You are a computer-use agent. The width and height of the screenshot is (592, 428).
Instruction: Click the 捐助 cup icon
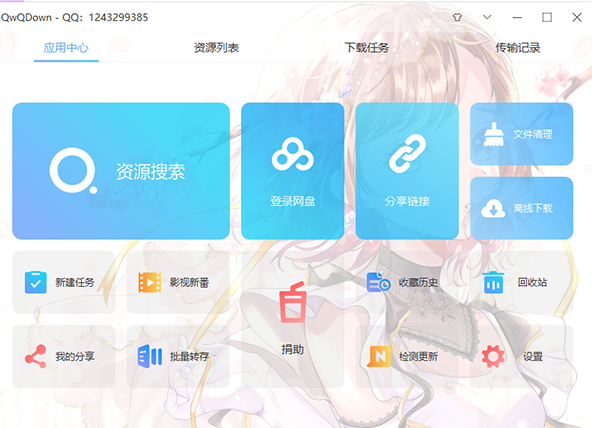click(x=293, y=302)
